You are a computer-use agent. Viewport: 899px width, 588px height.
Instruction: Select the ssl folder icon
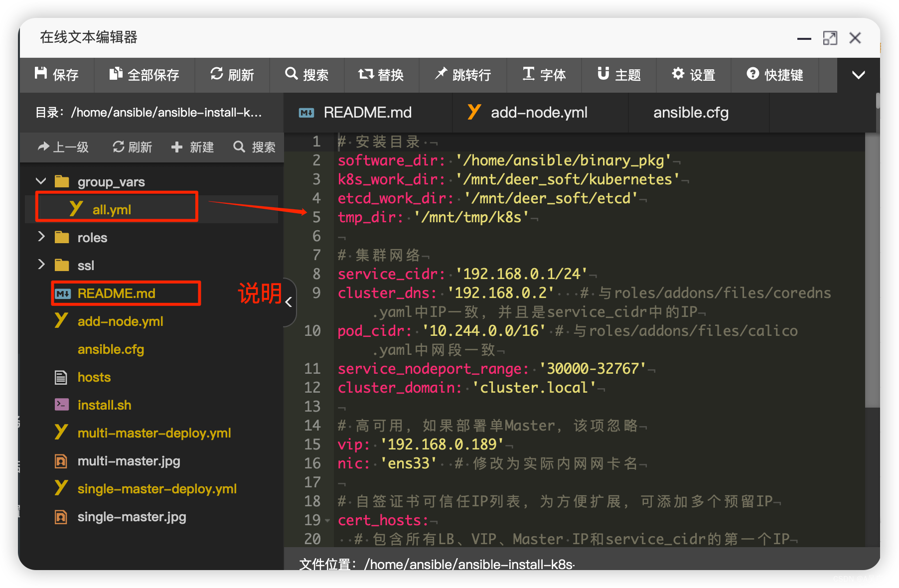[x=62, y=265]
